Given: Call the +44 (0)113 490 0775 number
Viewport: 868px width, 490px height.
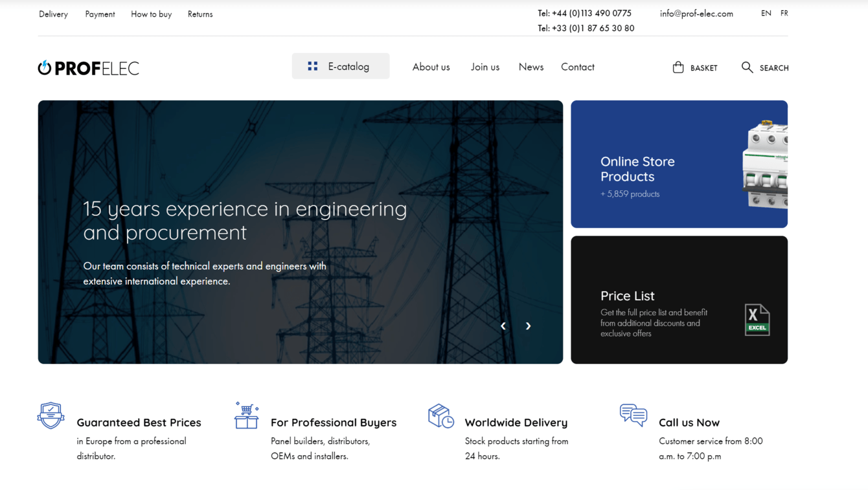Looking at the screenshot, I should pyautogui.click(x=584, y=13).
